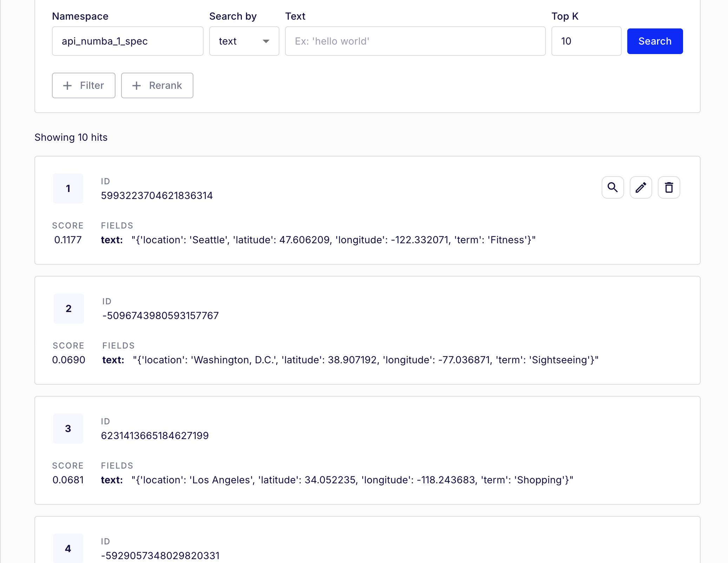This screenshot has width=728, height=563.
Task: Click the Seattle Fitness text field value
Action: pyautogui.click(x=333, y=240)
